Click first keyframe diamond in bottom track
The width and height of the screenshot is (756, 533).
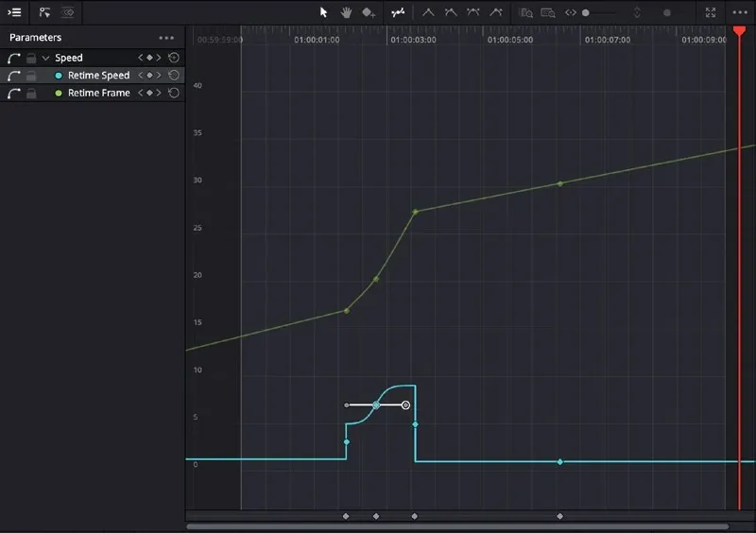click(x=346, y=516)
